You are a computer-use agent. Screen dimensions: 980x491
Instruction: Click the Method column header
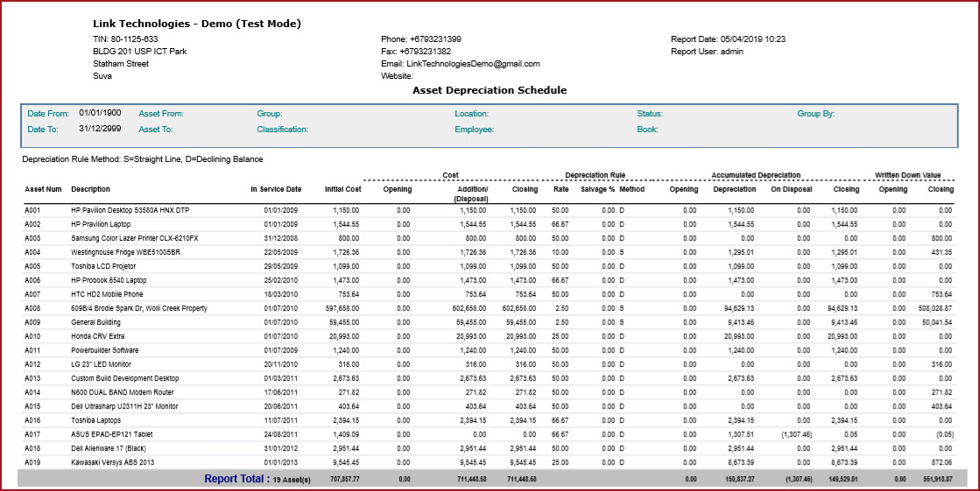click(x=631, y=189)
